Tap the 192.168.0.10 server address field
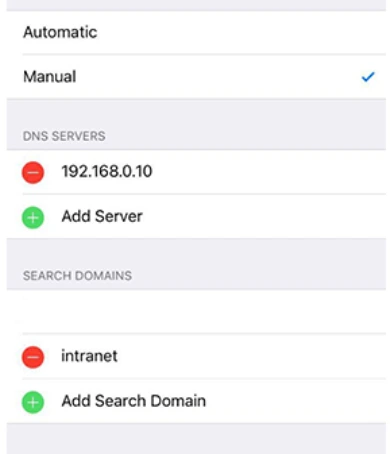Image resolution: width=390 pixels, height=454 pixels. click(x=107, y=171)
